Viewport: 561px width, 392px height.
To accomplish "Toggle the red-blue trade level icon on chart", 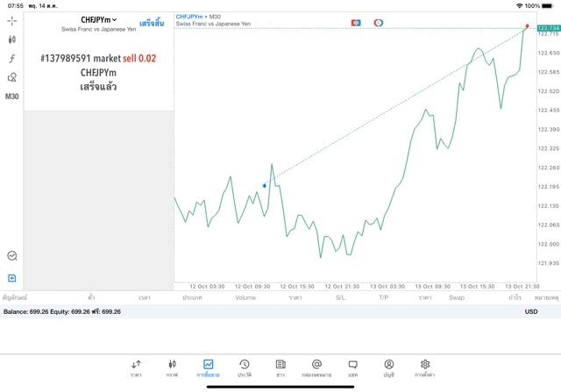I will (x=356, y=22).
